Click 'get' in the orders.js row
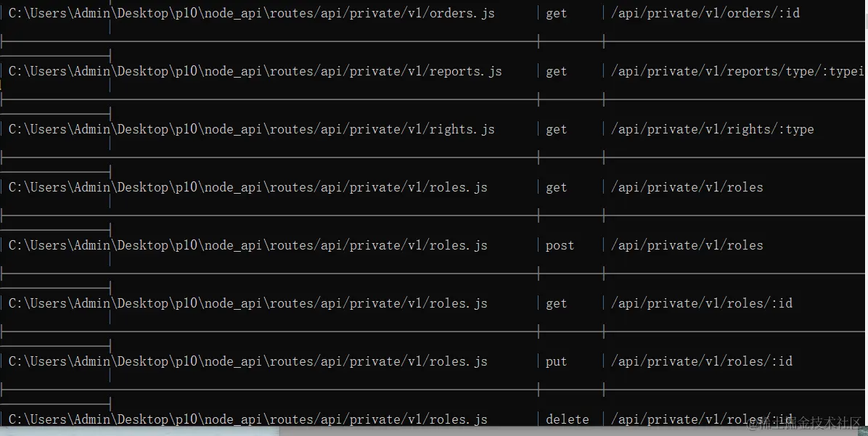 coord(556,13)
